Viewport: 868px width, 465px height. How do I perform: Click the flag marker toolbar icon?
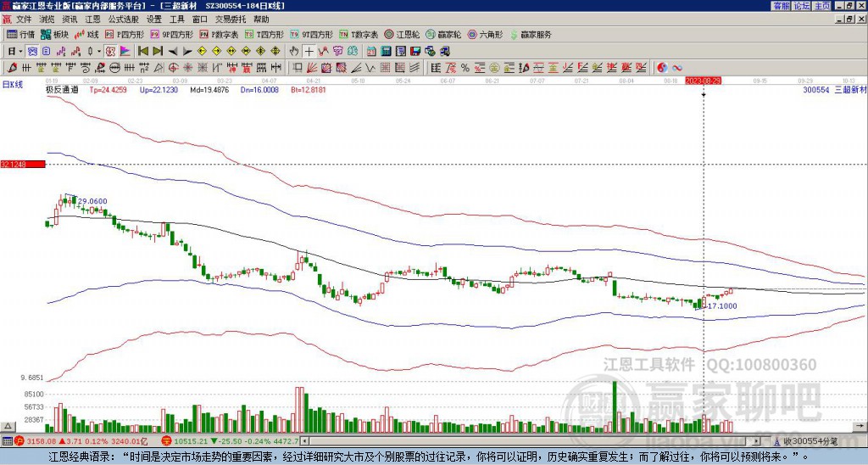click(x=125, y=52)
